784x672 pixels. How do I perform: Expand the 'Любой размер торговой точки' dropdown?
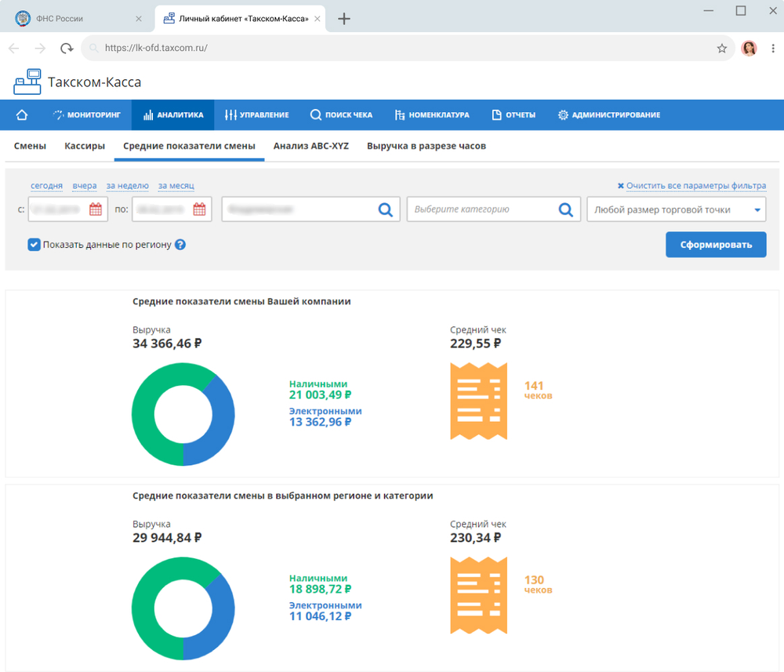pyautogui.click(x=676, y=209)
